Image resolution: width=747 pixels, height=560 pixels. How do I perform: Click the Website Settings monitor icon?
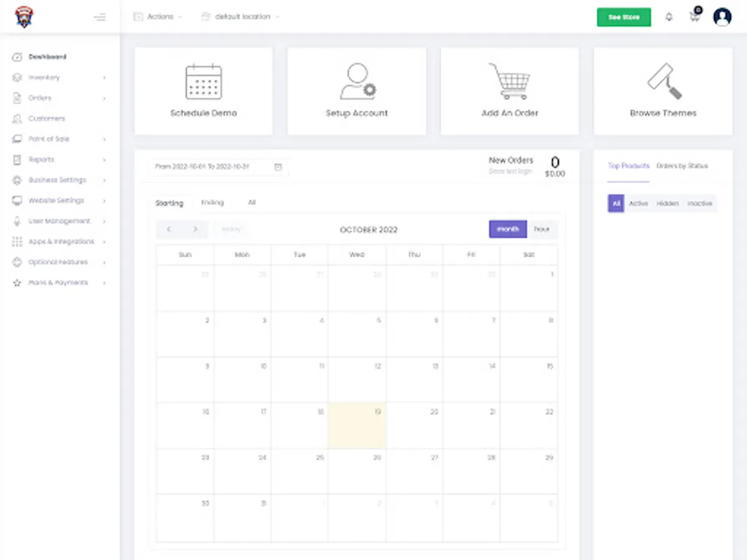(17, 200)
